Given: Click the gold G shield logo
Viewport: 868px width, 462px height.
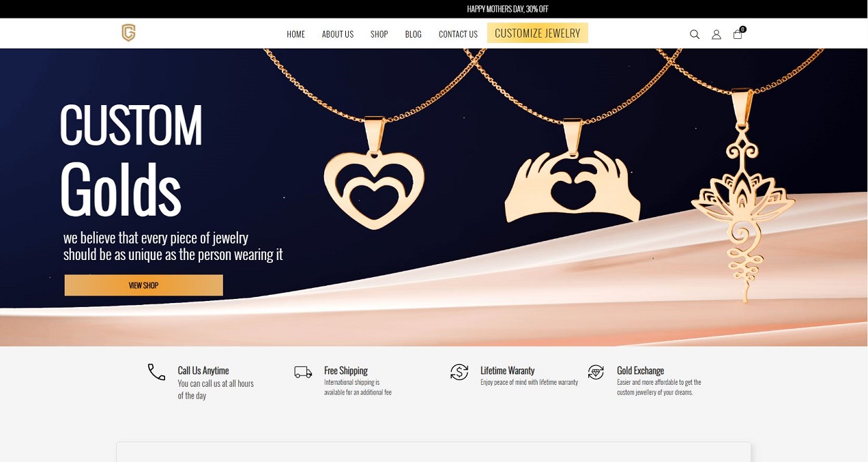Looking at the screenshot, I should point(128,33).
